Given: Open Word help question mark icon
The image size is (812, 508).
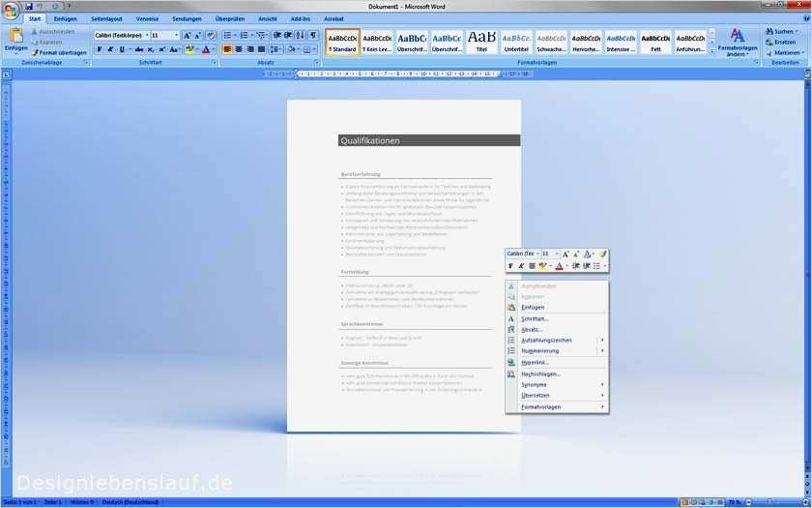Looking at the screenshot, I should pyautogui.click(x=806, y=18).
